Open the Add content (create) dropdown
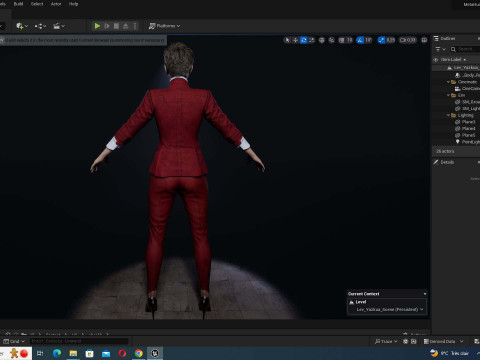This screenshot has width=480, height=360. click(x=22, y=26)
